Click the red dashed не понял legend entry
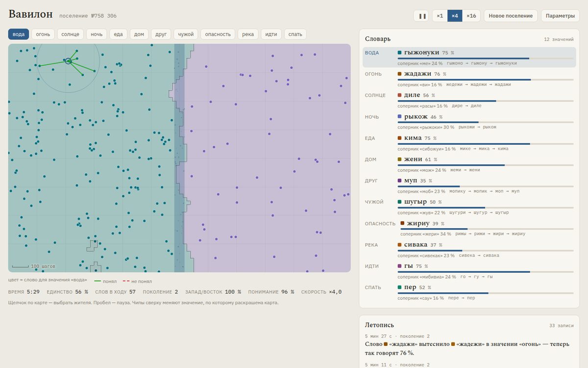 (137, 281)
